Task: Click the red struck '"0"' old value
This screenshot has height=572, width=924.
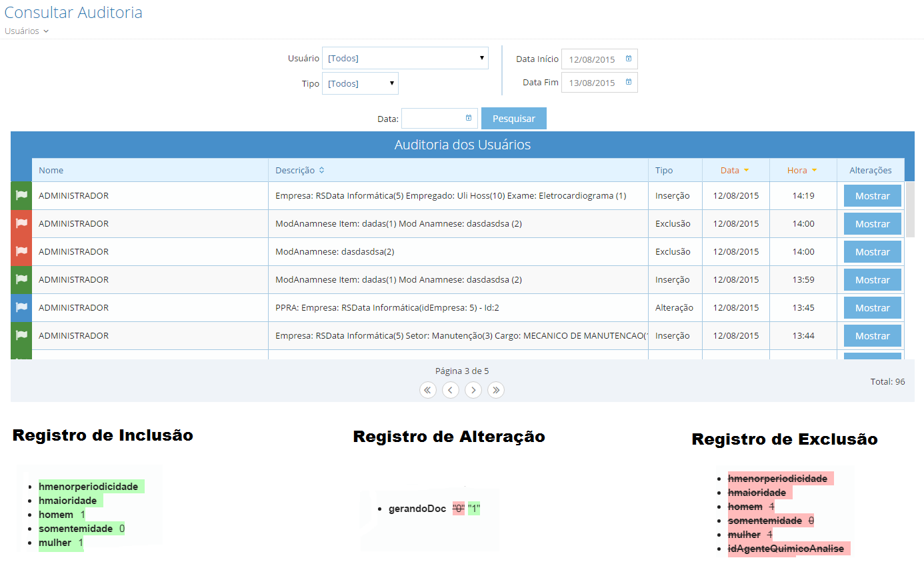Action: [459, 509]
